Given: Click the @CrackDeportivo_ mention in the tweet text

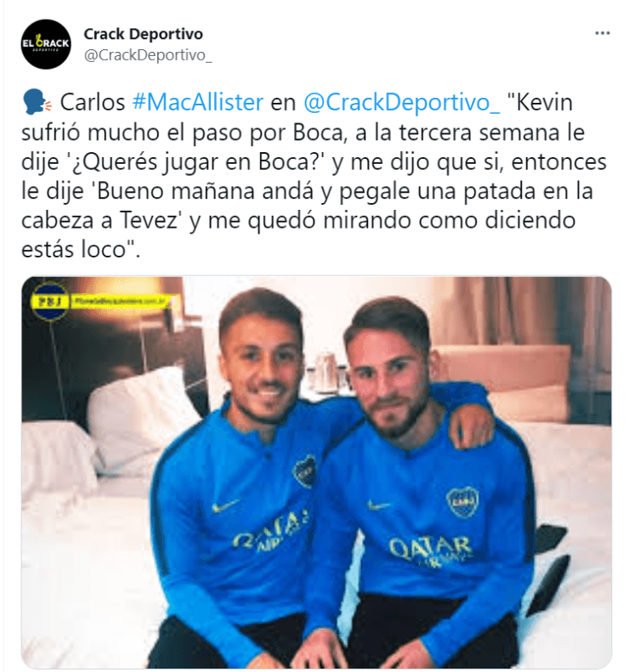Looking at the screenshot, I should pyautogui.click(x=401, y=103).
